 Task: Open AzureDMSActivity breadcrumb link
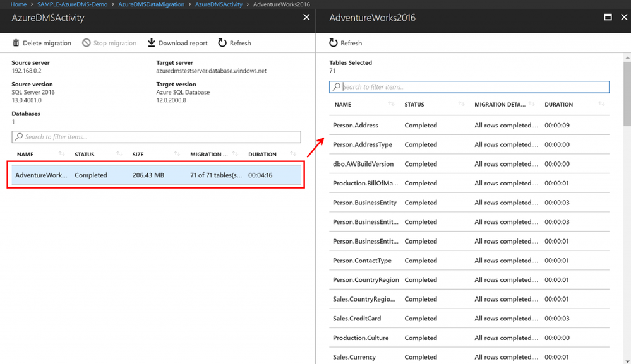click(x=219, y=4)
